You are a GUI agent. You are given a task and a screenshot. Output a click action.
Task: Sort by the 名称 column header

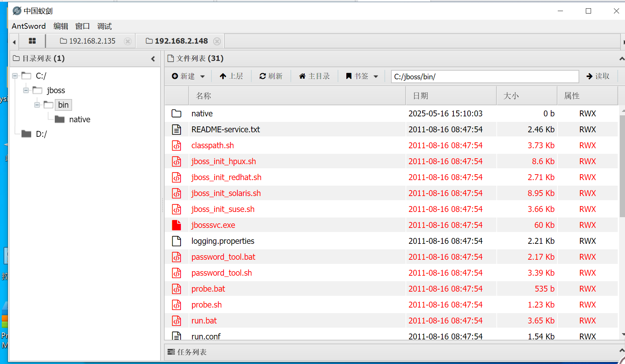click(x=297, y=96)
